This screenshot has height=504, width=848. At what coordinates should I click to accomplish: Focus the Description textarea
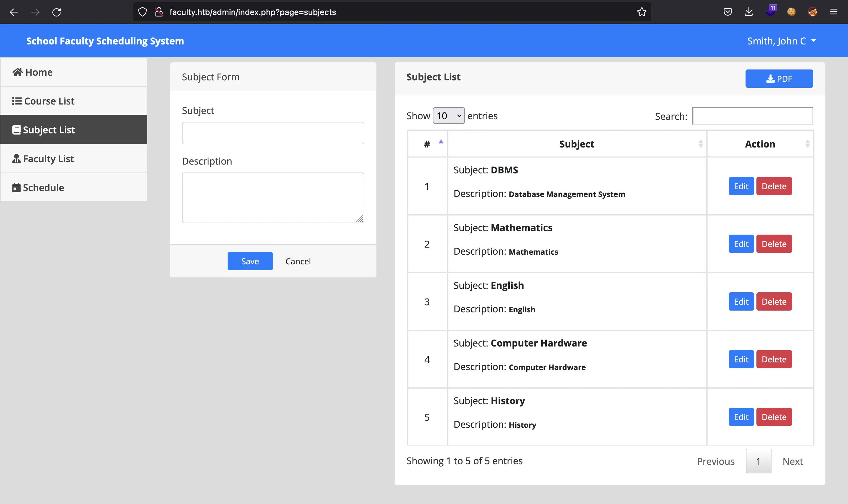pos(273,198)
